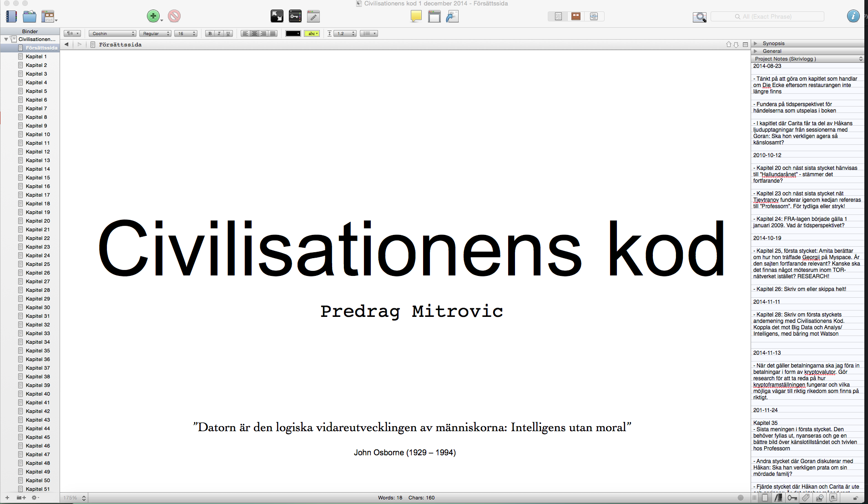Click the Compile icon in toolbar
The height and width of the screenshot is (504, 868).
452,17
